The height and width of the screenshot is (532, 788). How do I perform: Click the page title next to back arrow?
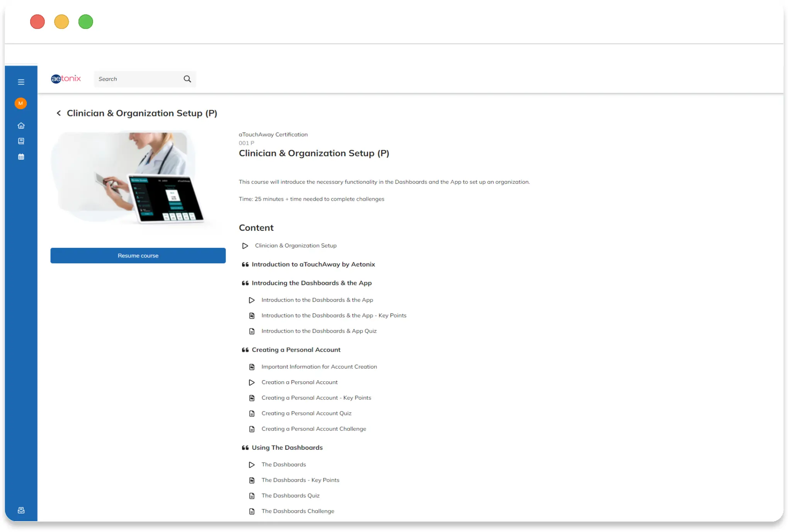click(x=142, y=113)
